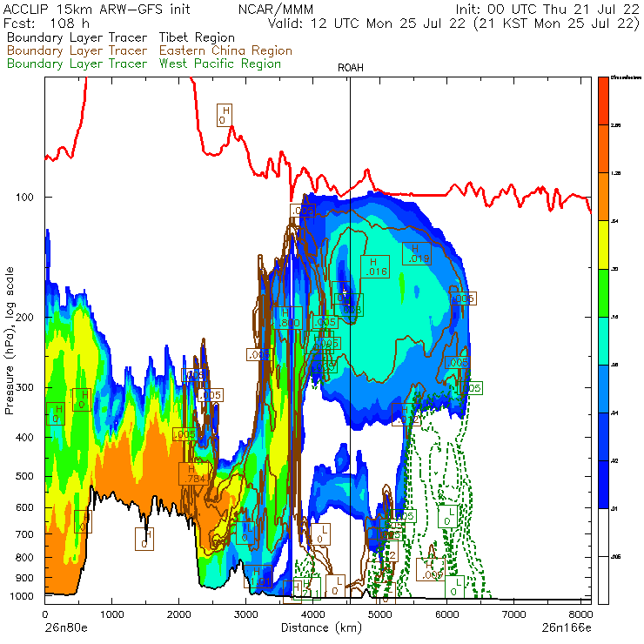Click the '100' pressure tick label
The height and width of the screenshot is (644, 644).
(24, 198)
